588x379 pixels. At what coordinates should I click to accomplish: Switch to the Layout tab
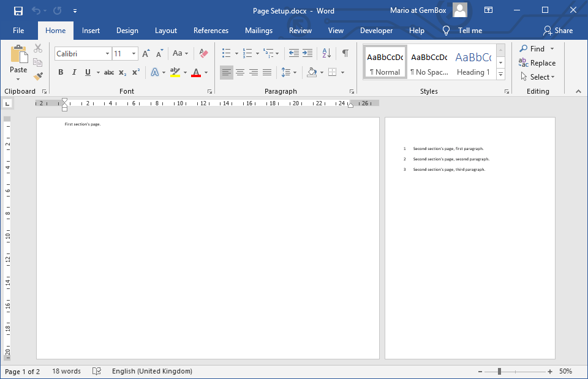165,31
